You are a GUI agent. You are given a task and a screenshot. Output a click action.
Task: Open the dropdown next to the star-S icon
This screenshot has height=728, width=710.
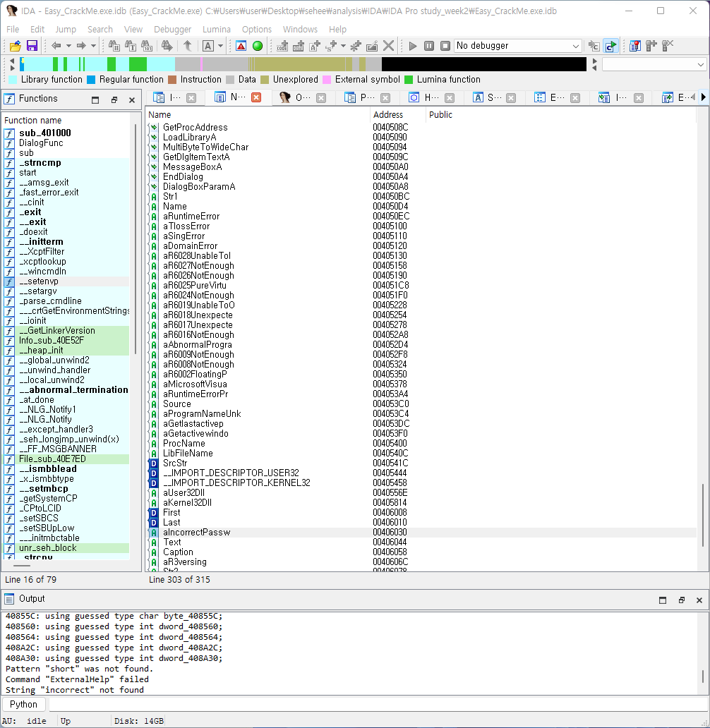[344, 46]
